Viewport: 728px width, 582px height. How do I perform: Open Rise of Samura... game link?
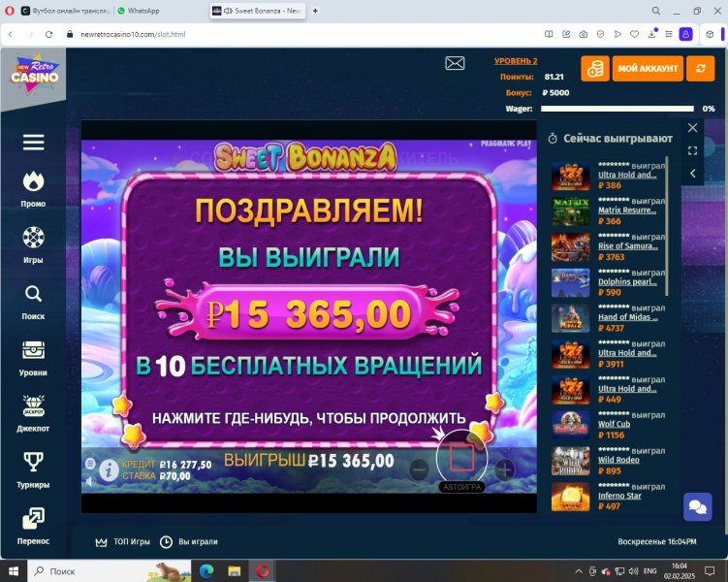628,245
